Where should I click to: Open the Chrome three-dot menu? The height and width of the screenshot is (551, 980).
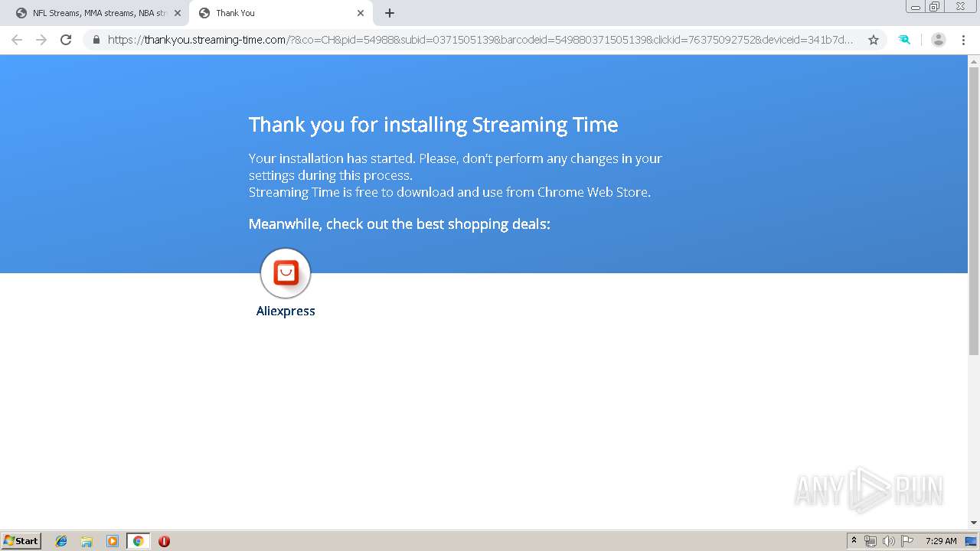pos(964,40)
